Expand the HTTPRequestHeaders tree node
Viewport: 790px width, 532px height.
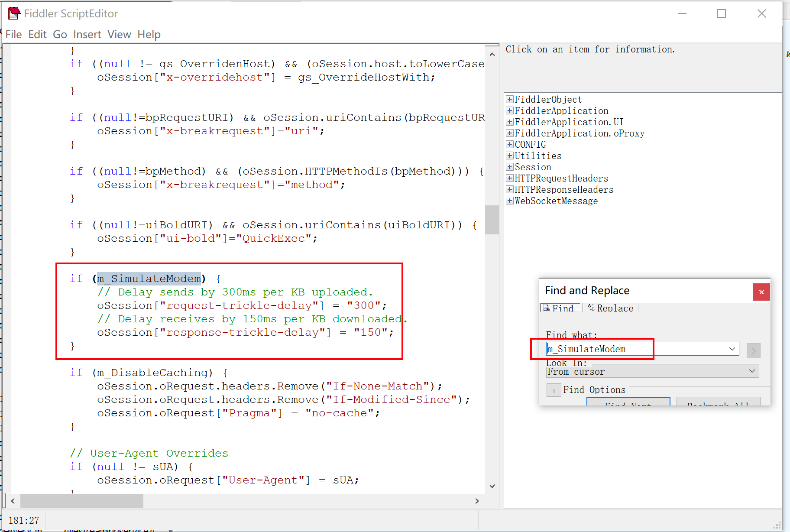coord(510,178)
